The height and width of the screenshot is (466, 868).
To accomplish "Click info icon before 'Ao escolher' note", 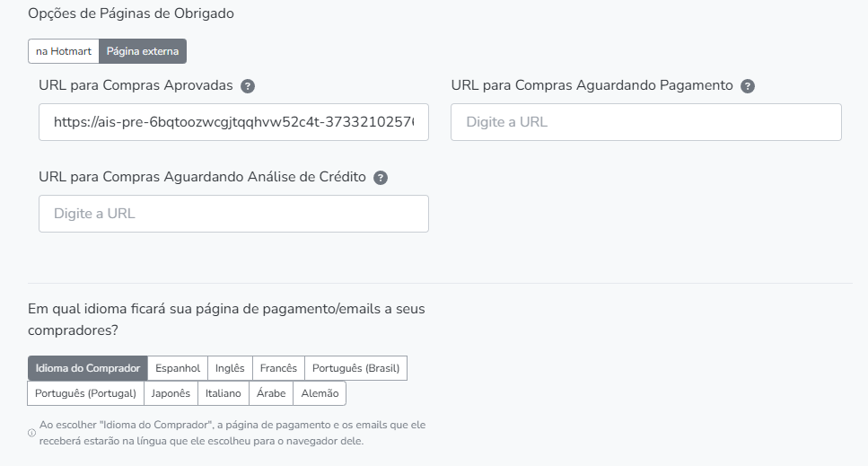I will (x=32, y=433).
